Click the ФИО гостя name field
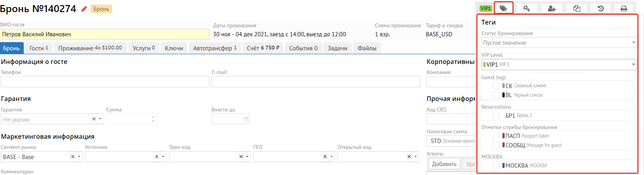 tap(105, 34)
